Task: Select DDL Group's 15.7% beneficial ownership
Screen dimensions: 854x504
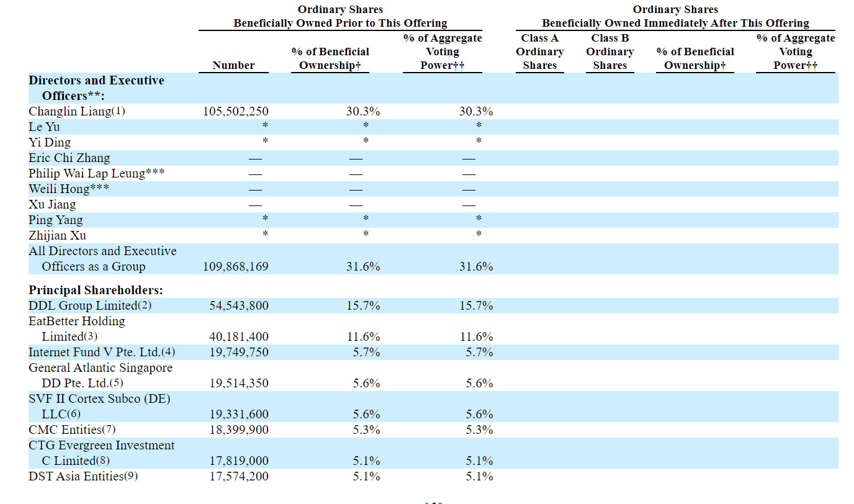Action: tap(363, 306)
